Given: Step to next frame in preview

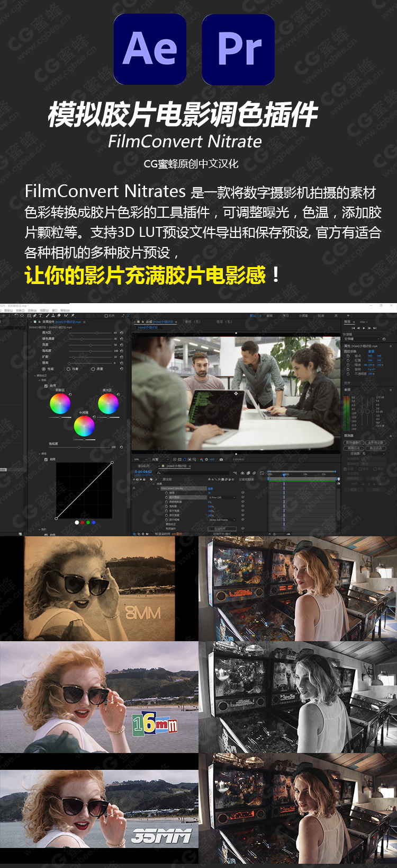Looking at the screenshot, I should click(x=369, y=328).
